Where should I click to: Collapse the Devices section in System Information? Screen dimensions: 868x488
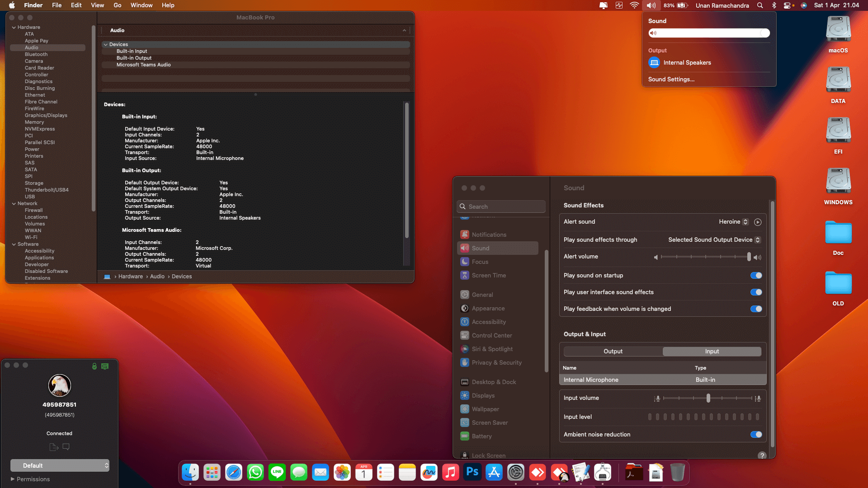105,44
